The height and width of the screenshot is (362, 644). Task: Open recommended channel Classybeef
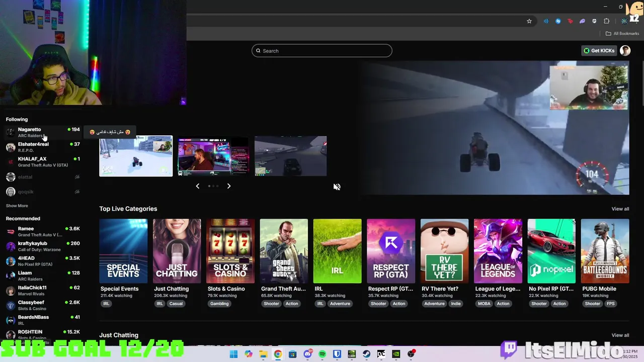tap(43, 305)
